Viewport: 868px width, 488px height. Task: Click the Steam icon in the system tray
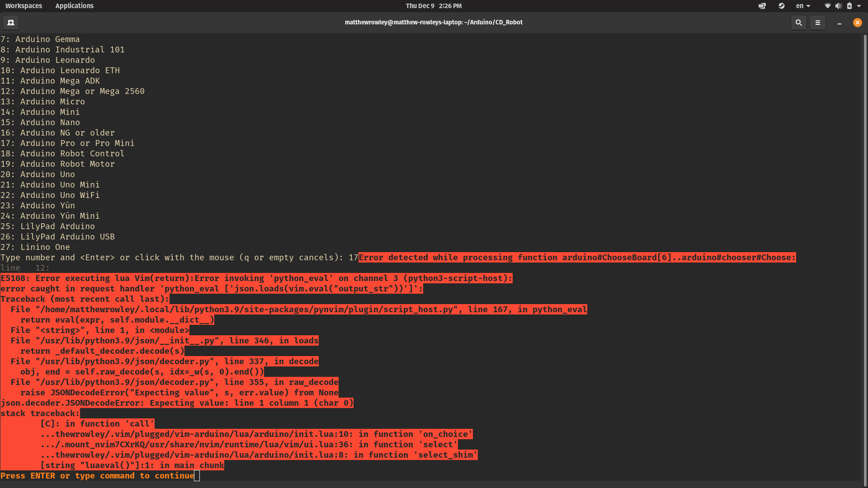pyautogui.click(x=782, y=6)
